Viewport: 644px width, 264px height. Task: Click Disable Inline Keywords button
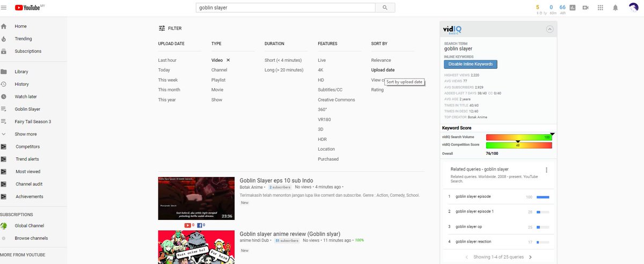pos(471,64)
